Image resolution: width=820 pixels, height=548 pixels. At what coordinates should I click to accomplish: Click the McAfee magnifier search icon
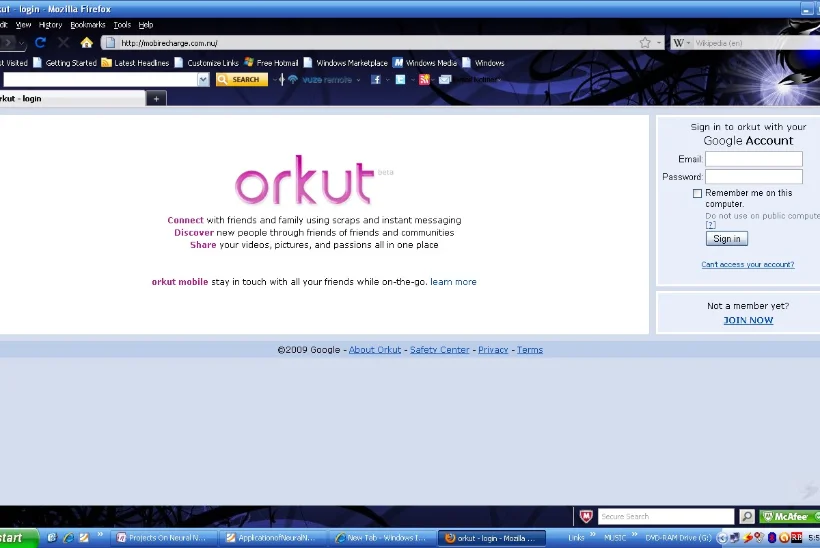point(747,517)
